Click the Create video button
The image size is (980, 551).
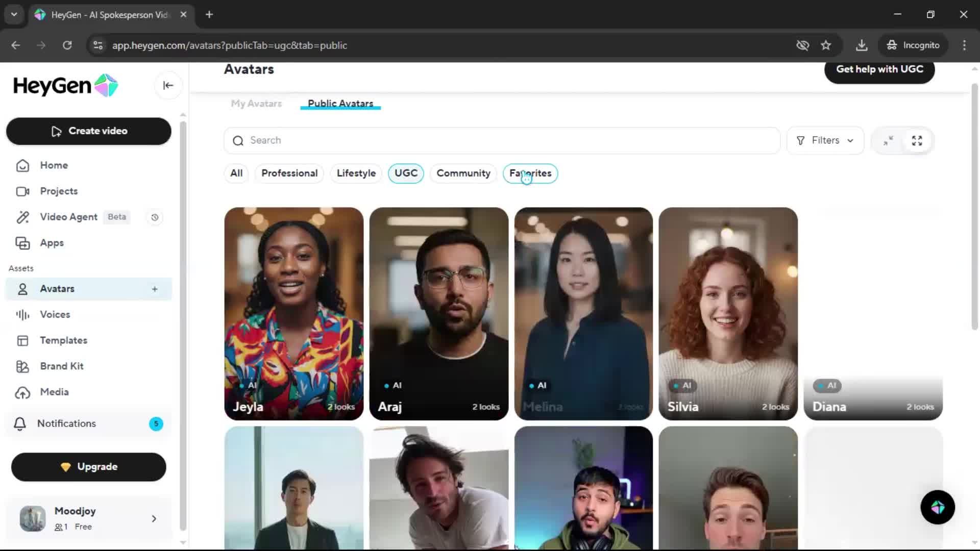89,131
